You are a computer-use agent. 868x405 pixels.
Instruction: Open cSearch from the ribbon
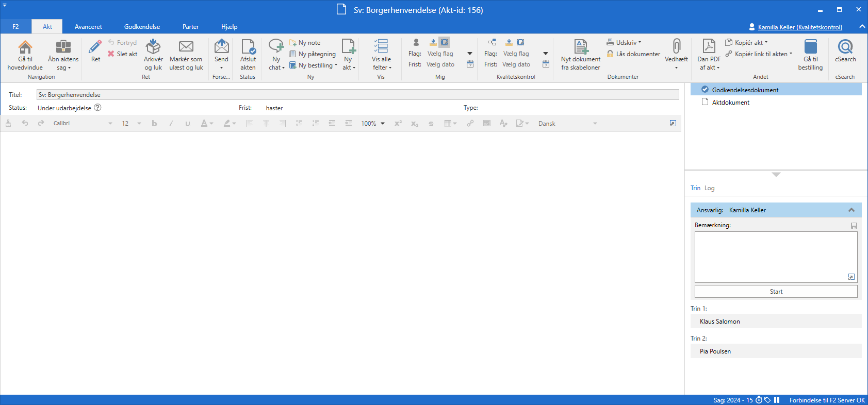845,47
